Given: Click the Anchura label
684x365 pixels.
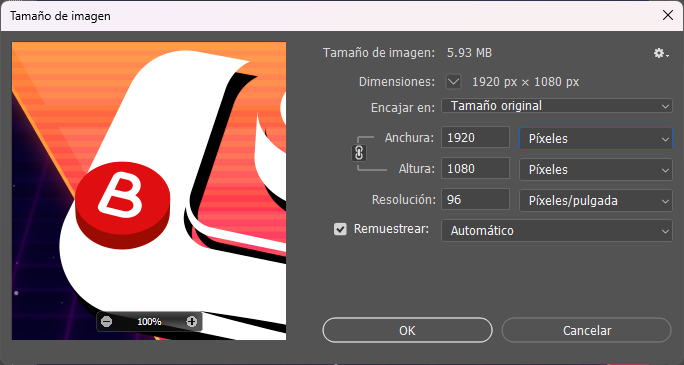Looking at the screenshot, I should (x=409, y=138).
